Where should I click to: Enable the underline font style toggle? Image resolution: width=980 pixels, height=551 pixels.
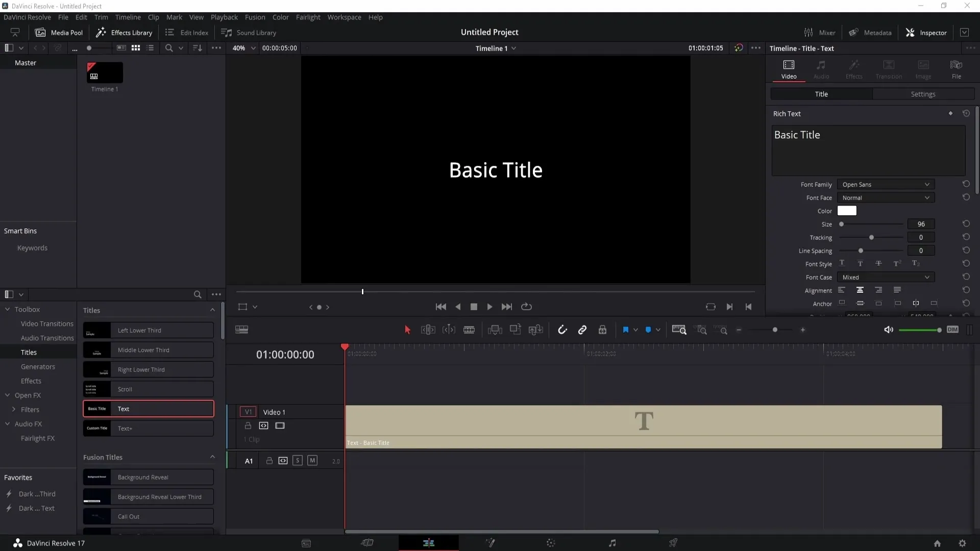842,263
